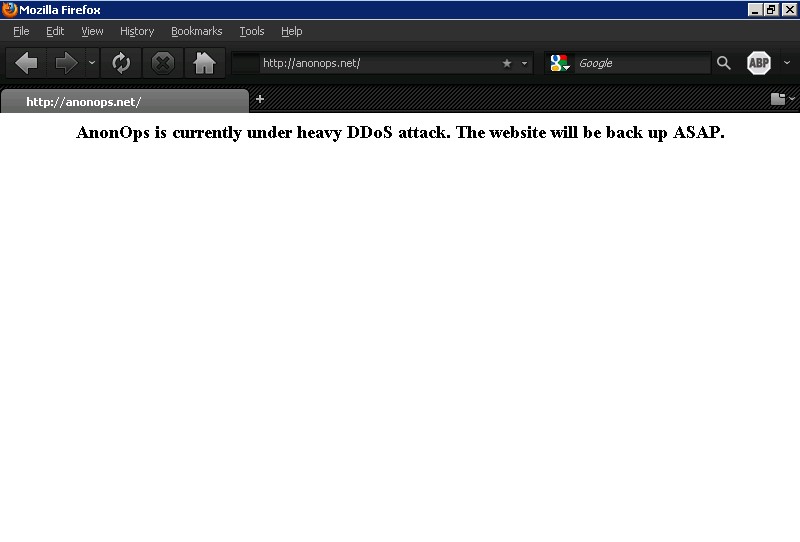The width and height of the screenshot is (800, 542).
Task: Open the History menu
Action: pyautogui.click(x=137, y=31)
